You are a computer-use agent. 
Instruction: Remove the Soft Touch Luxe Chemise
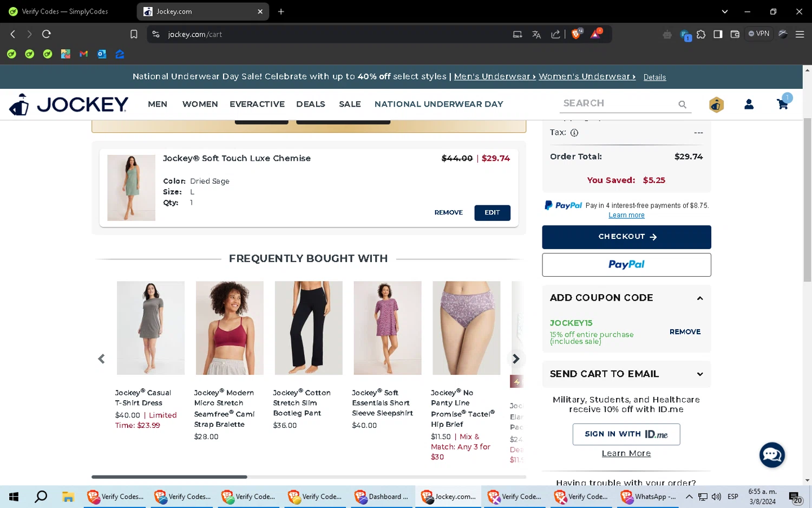pyautogui.click(x=448, y=213)
